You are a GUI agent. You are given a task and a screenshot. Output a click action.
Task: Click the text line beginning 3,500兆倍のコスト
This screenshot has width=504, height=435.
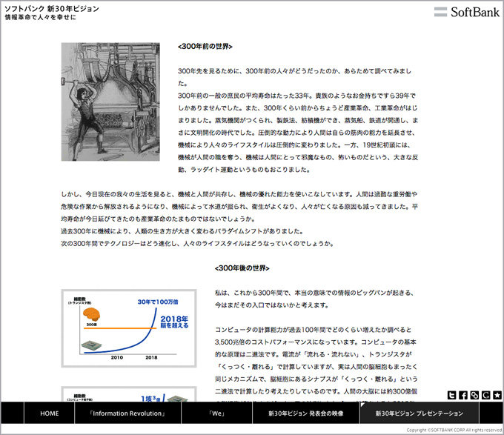click(315, 342)
